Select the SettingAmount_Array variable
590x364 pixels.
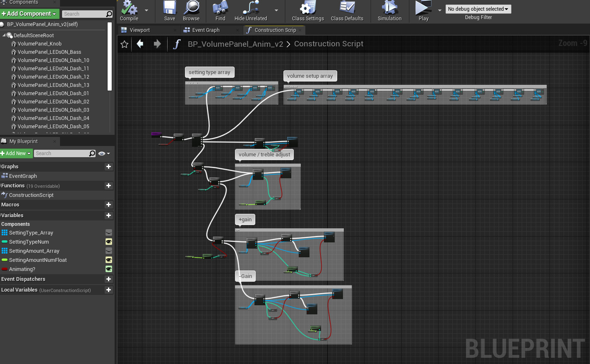34,251
